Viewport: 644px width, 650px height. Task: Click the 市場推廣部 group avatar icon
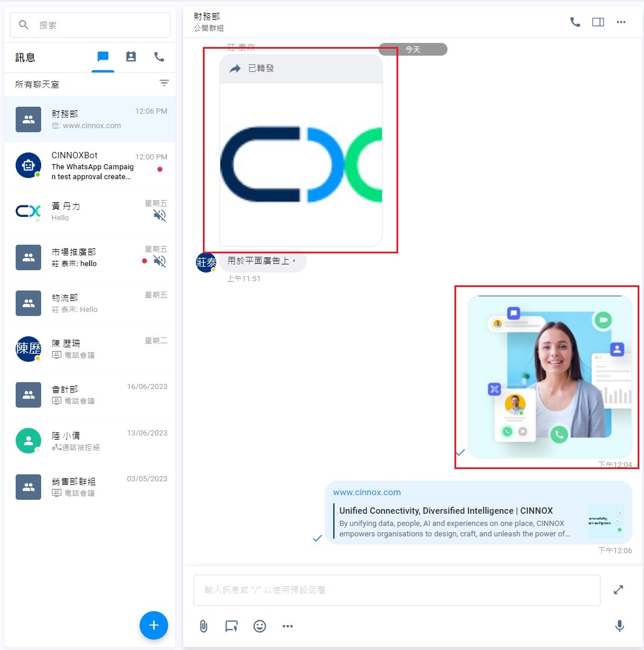tap(28, 257)
